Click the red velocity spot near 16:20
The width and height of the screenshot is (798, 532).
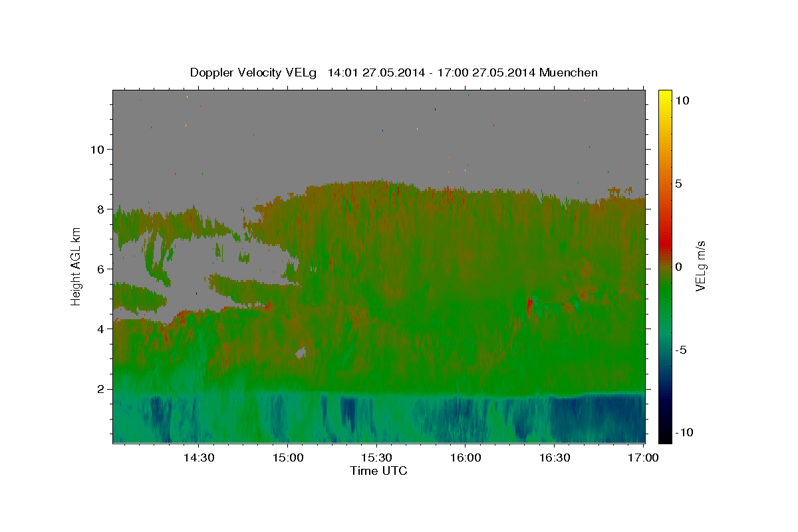pos(530,307)
